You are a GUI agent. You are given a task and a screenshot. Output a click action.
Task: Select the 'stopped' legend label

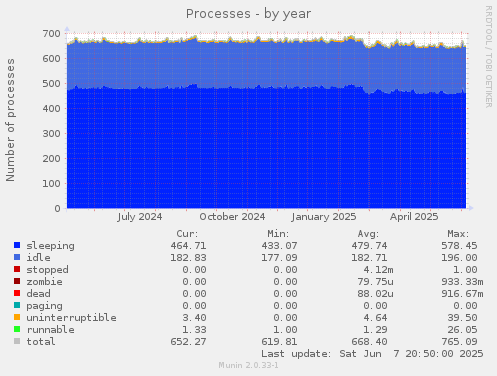(x=47, y=270)
